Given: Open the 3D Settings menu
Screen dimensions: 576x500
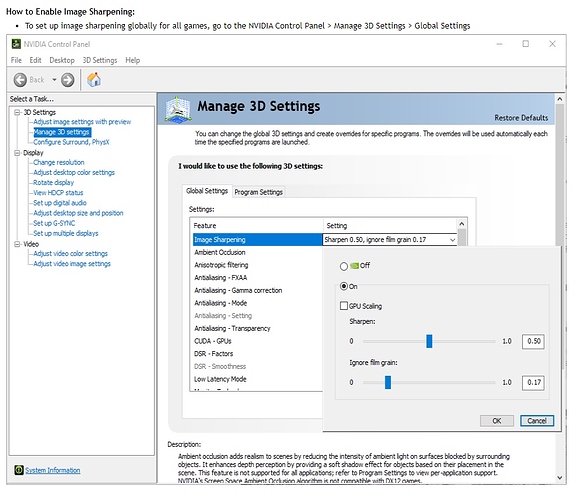Looking at the screenshot, I should (100, 60).
